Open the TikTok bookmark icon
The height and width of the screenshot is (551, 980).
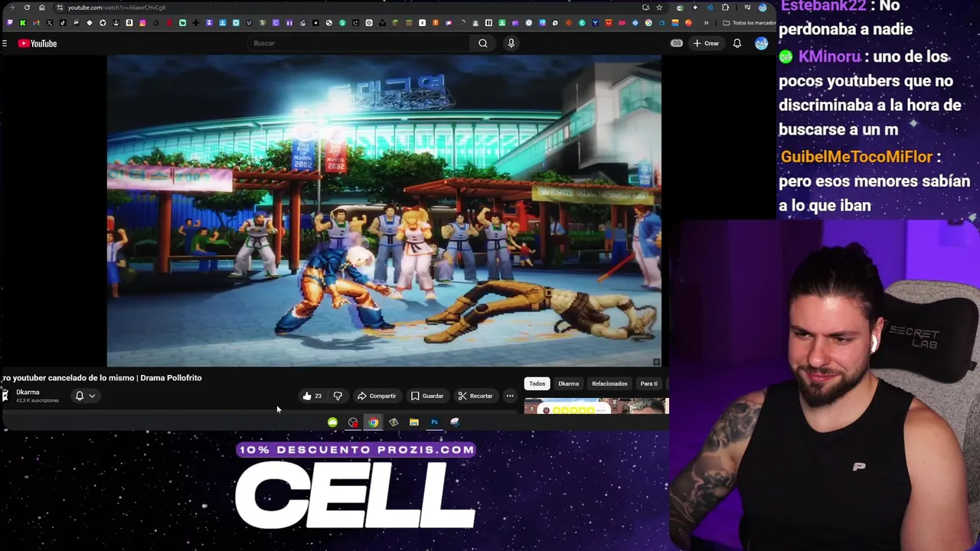pyautogui.click(x=63, y=23)
